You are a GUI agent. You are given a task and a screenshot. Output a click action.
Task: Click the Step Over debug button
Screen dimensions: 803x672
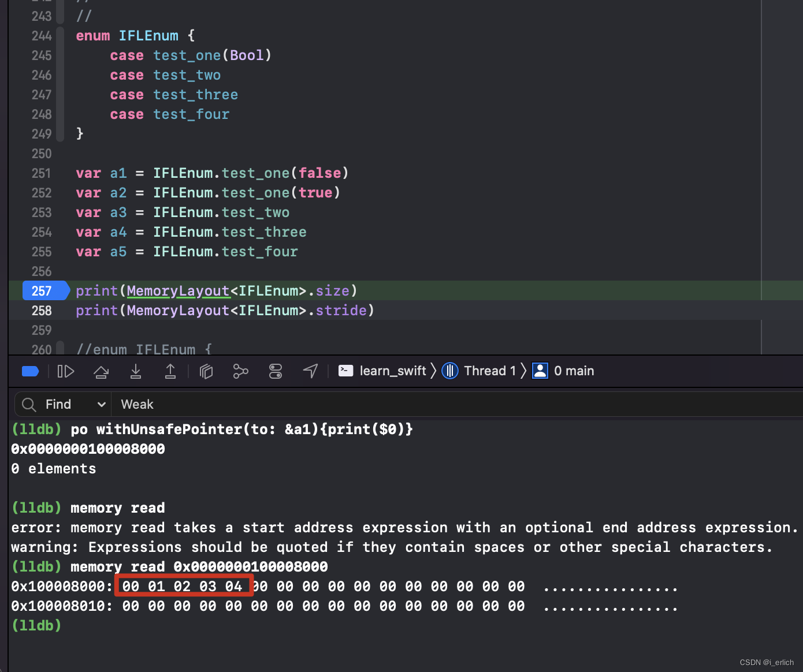101,371
